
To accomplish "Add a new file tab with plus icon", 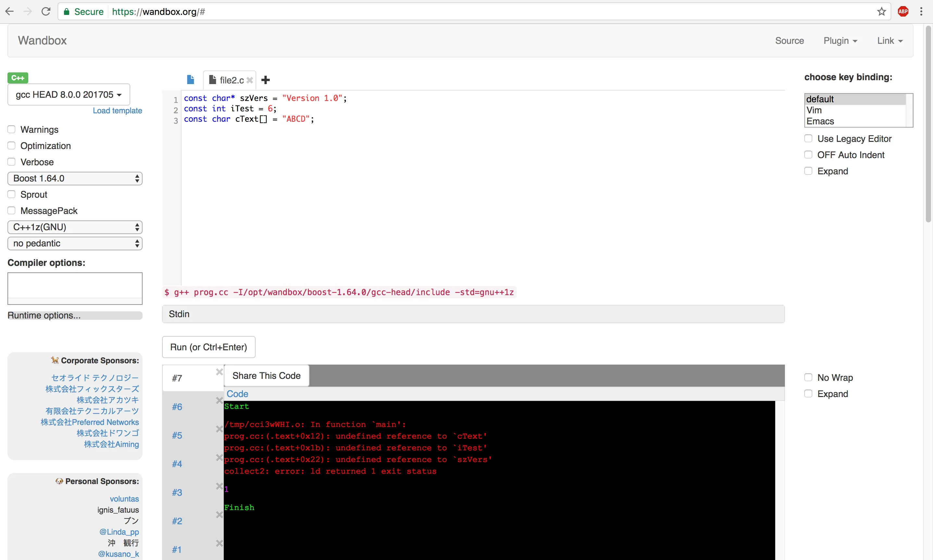I will tap(266, 80).
